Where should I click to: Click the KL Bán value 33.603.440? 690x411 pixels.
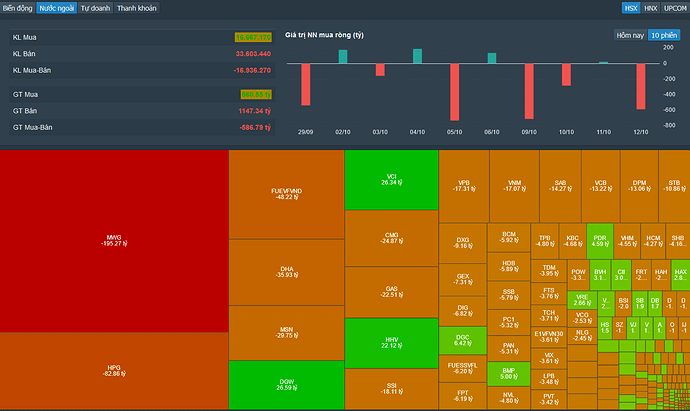pos(253,54)
